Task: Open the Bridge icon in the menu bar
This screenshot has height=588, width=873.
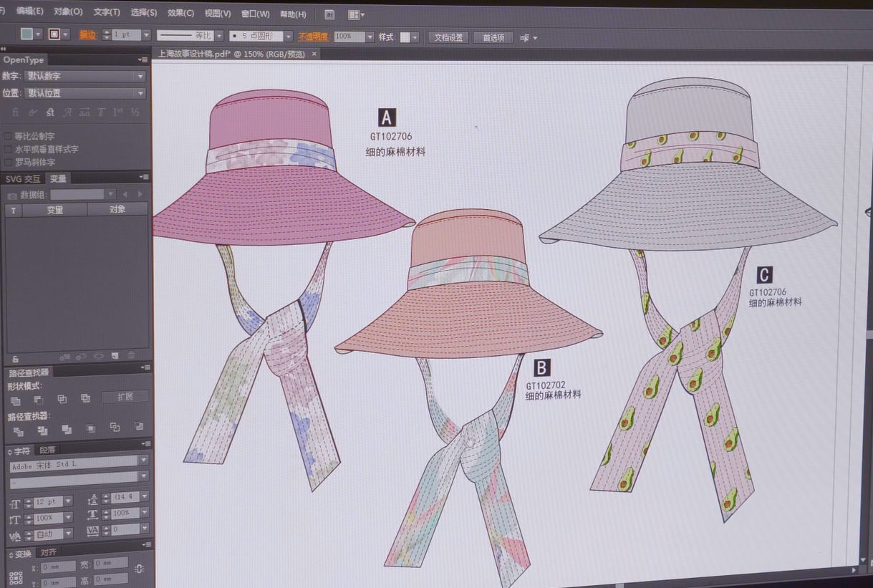Action: [x=329, y=14]
